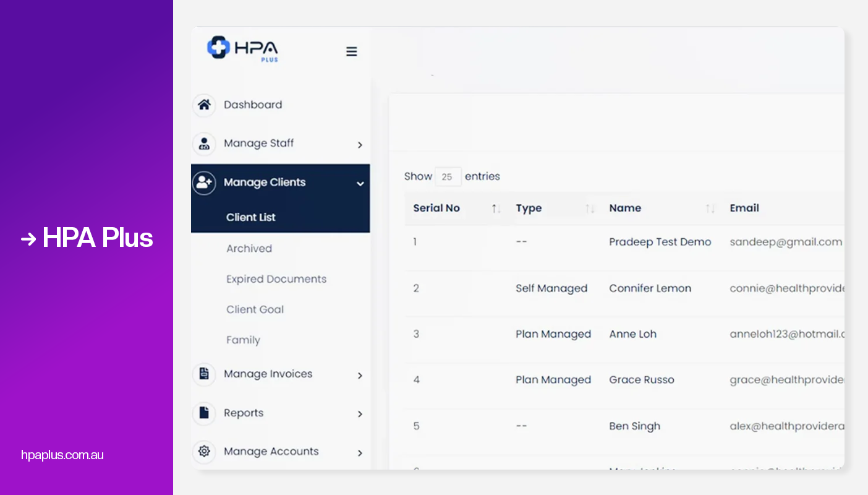The image size is (868, 495).
Task: Click serial number 1 cell
Action: [415, 242]
